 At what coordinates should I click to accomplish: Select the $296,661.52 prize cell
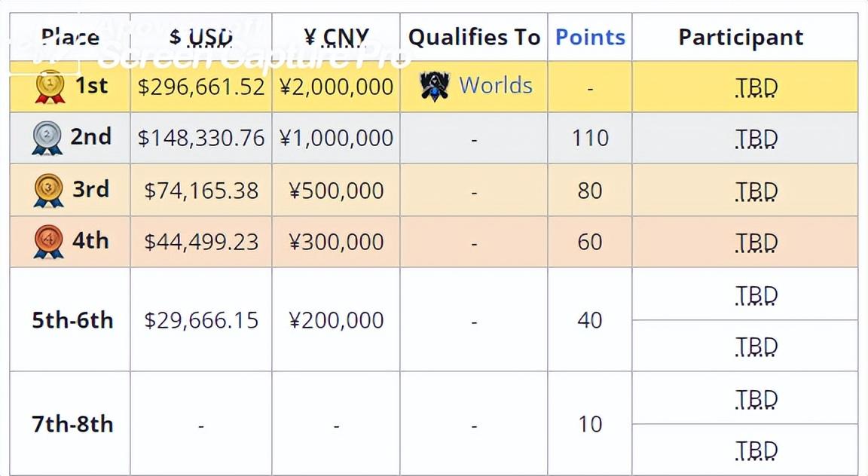201,87
